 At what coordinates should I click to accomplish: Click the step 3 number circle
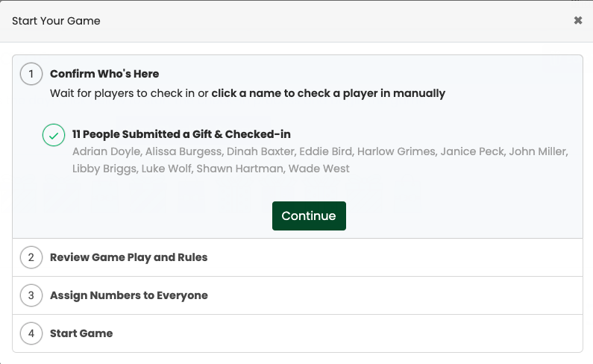(31, 295)
